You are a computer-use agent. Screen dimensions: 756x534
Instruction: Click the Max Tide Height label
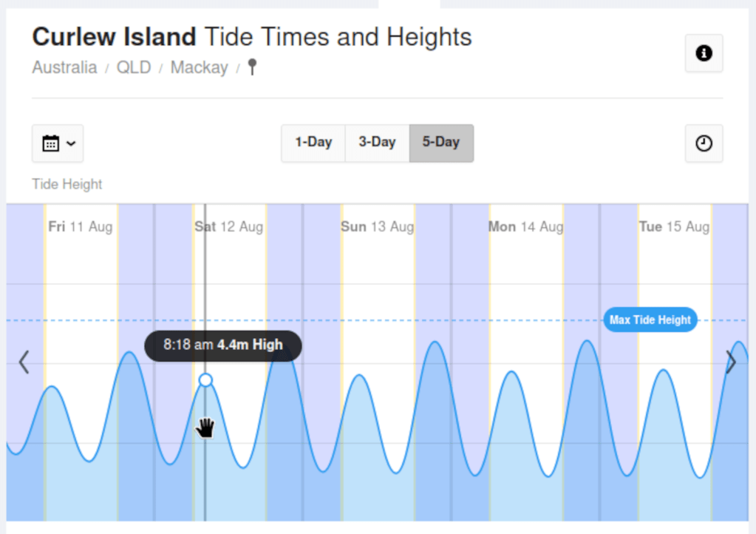pos(650,320)
